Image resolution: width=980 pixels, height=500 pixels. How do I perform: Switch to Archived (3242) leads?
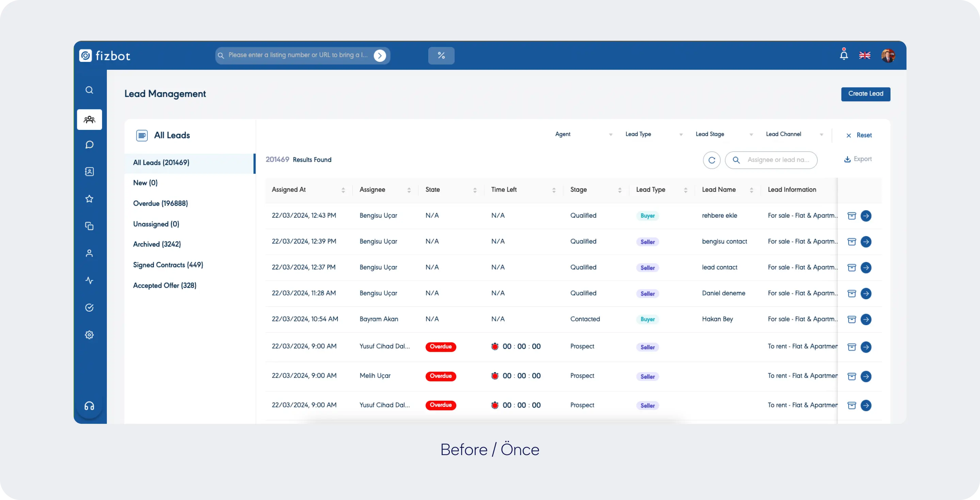[x=157, y=245]
